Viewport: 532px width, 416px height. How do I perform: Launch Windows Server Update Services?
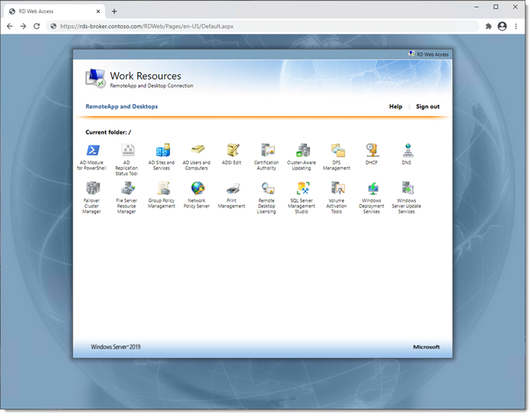(407, 197)
